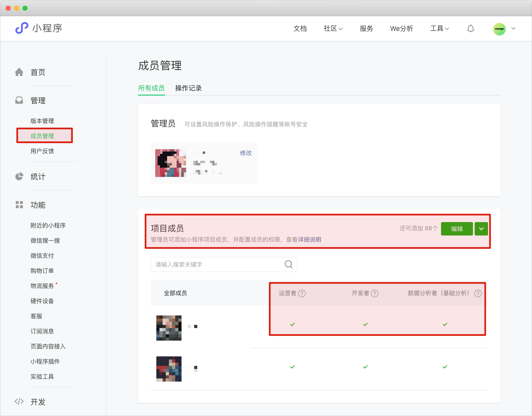Switch to 操作记录 tab

[188, 88]
